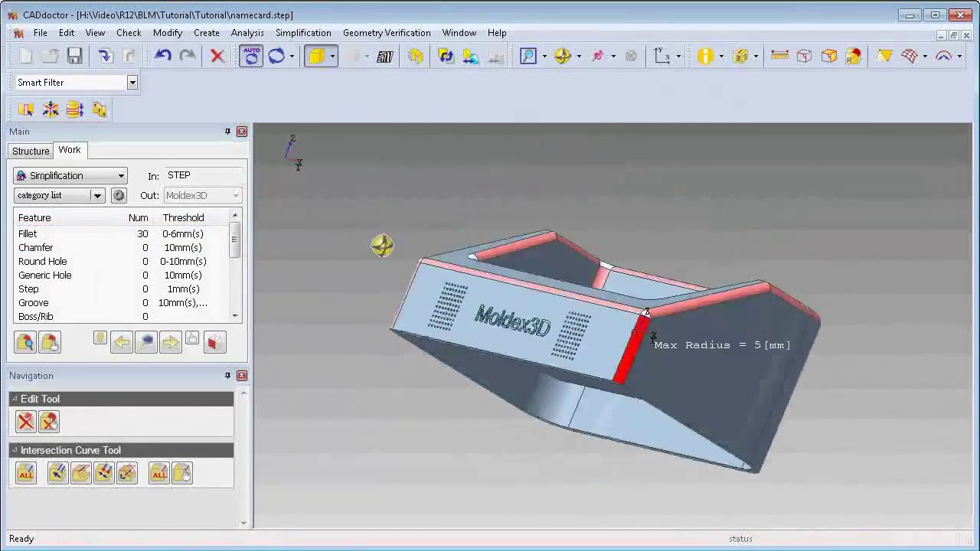The height and width of the screenshot is (551, 980).
Task: Toggle the small hand pick button
Action: 192,338
